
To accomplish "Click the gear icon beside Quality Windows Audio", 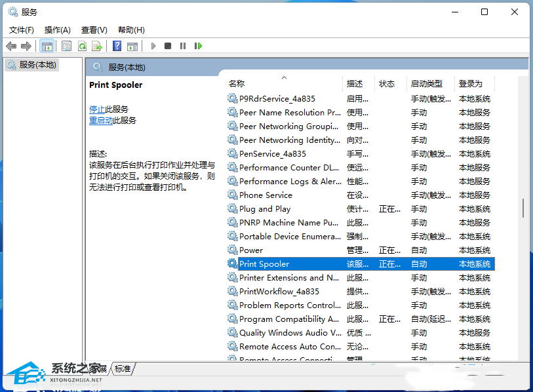I will pyautogui.click(x=233, y=332).
